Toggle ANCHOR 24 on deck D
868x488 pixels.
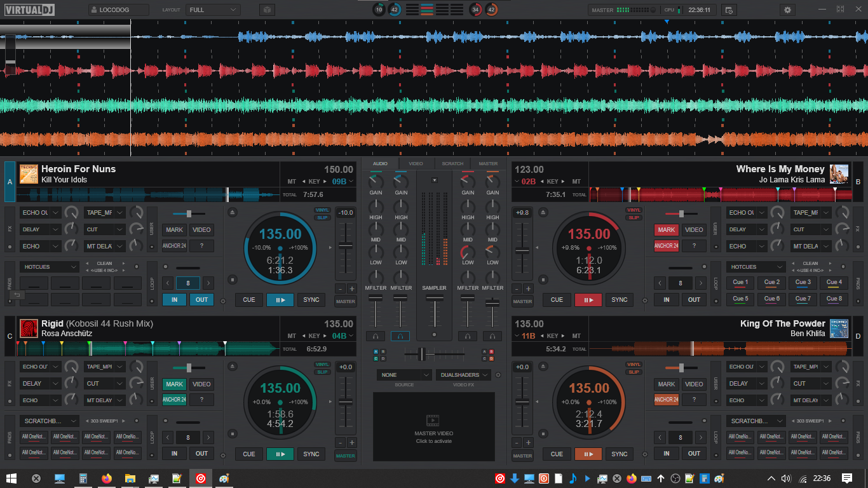(667, 400)
